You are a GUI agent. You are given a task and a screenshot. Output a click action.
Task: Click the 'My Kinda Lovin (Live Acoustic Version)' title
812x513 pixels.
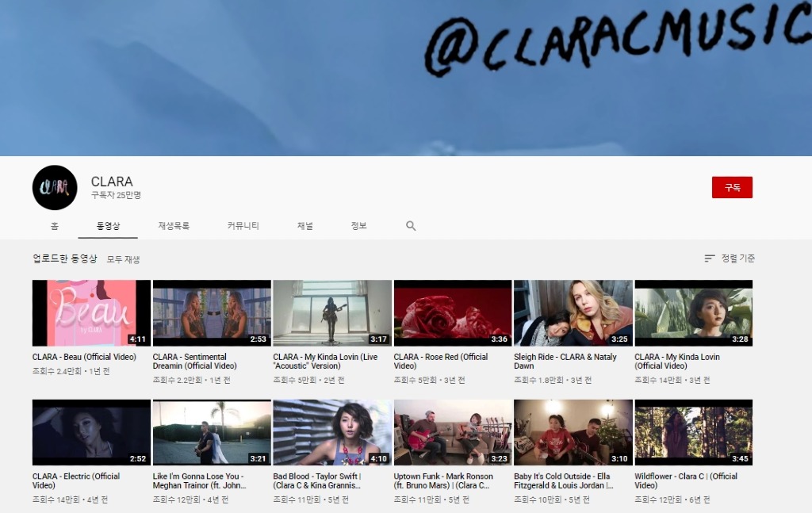pyautogui.click(x=325, y=362)
